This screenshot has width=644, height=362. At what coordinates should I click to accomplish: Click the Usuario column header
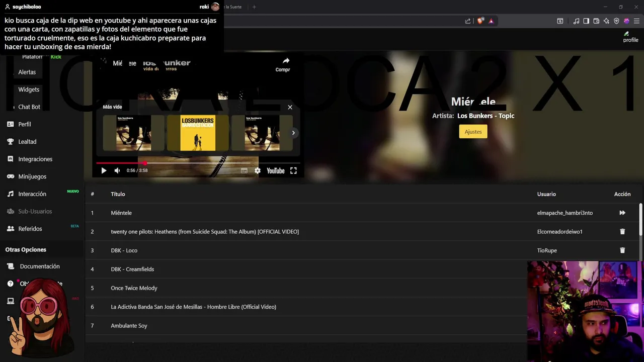(x=546, y=194)
